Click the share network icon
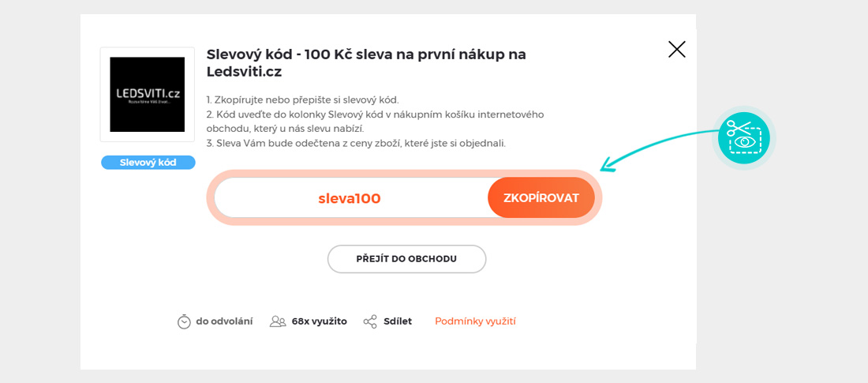The width and height of the screenshot is (868, 383). pos(370,321)
